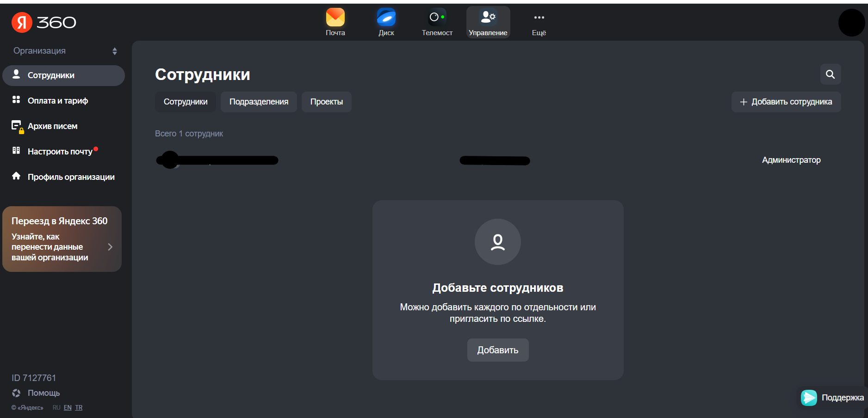Open the Сотрудники sidebar section

[63, 75]
